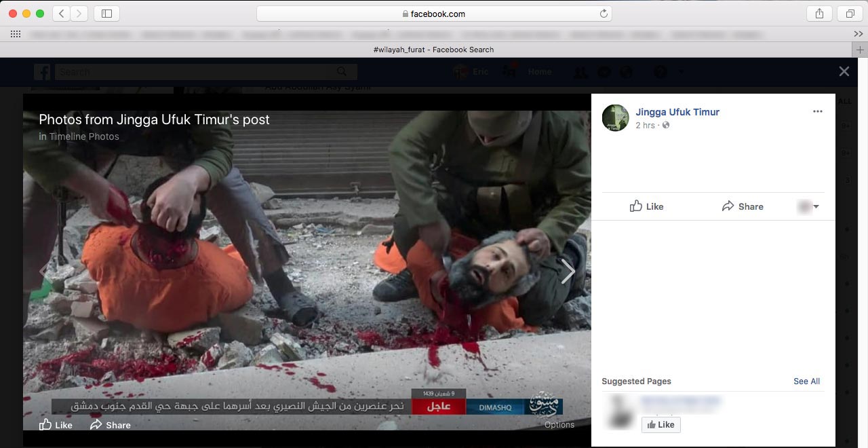This screenshot has width=868, height=448.
Task: Show all tabs overview
Action: click(850, 14)
